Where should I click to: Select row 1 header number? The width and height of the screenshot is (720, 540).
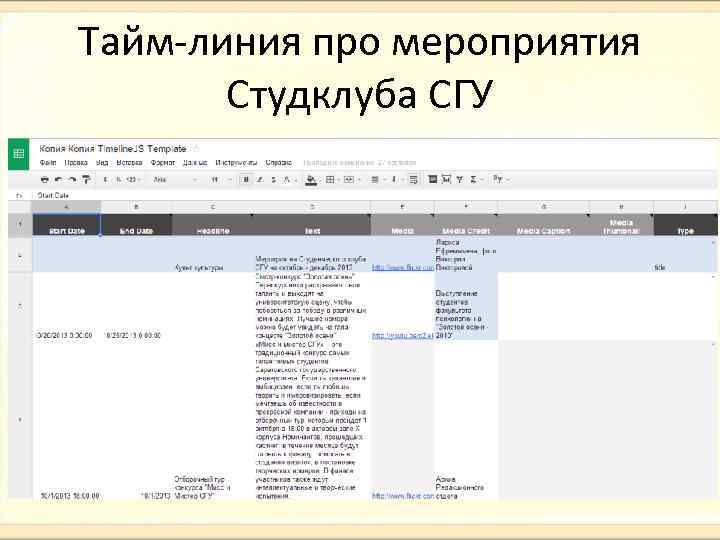pyautogui.click(x=20, y=225)
